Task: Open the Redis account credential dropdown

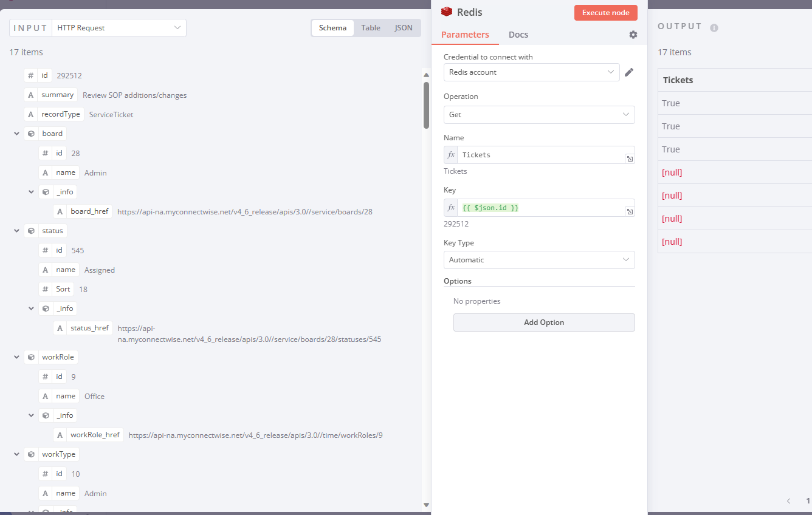Action: coord(532,72)
